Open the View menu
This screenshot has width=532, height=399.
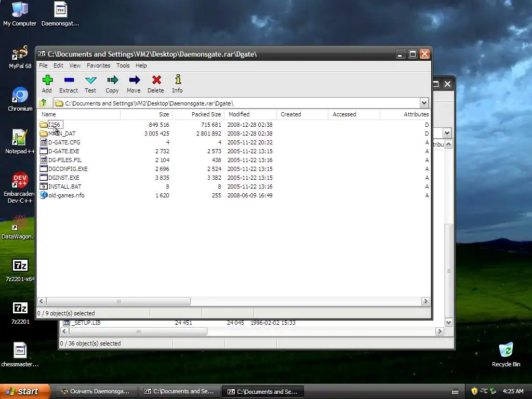coord(75,65)
